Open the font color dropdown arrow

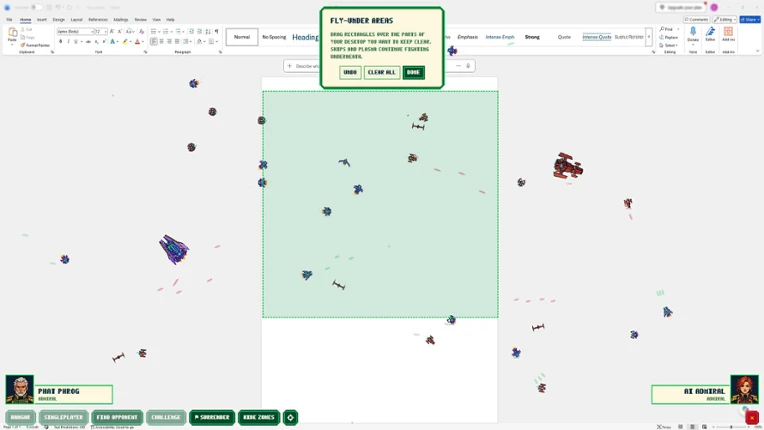coord(142,42)
